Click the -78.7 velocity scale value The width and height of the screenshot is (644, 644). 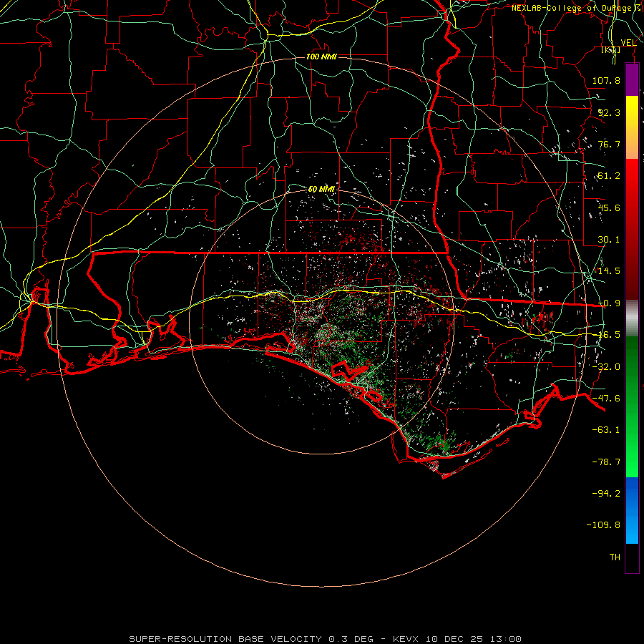(x=606, y=462)
